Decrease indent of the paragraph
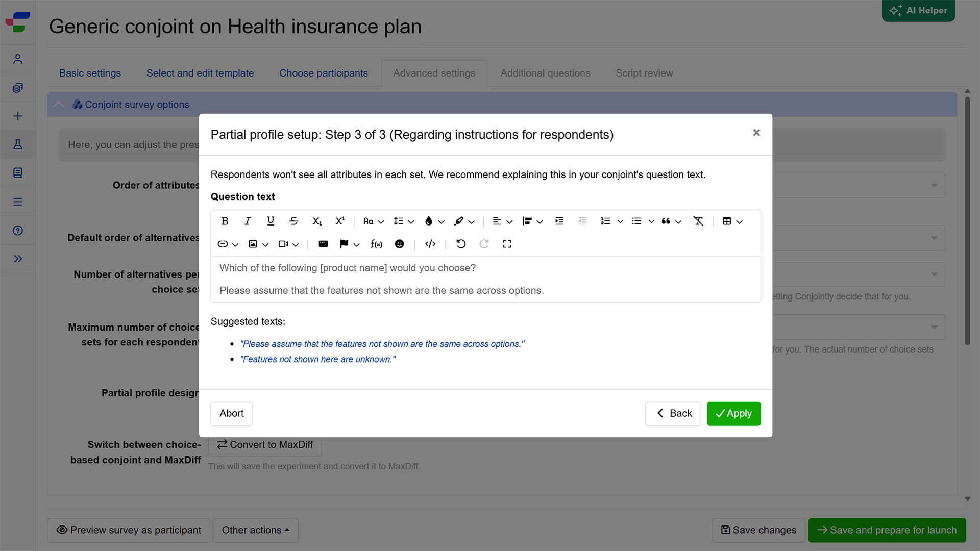The width and height of the screenshot is (980, 551). (x=582, y=221)
